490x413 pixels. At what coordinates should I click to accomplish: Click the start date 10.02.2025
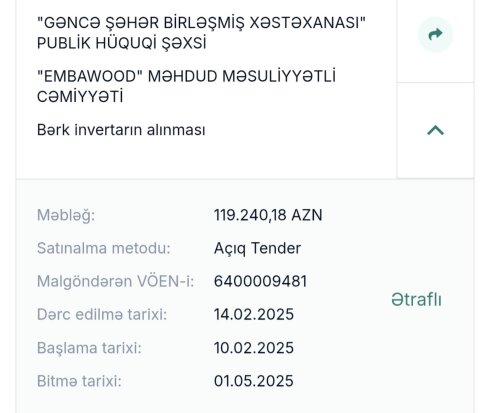point(254,348)
